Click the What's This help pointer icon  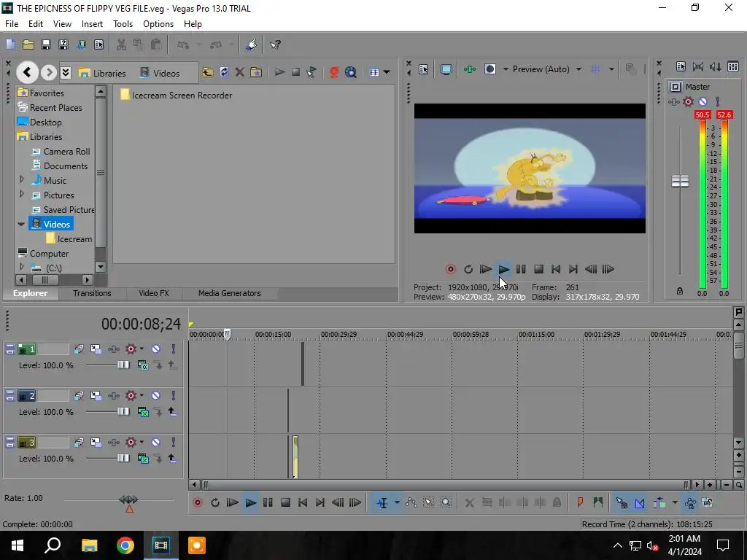275,44
